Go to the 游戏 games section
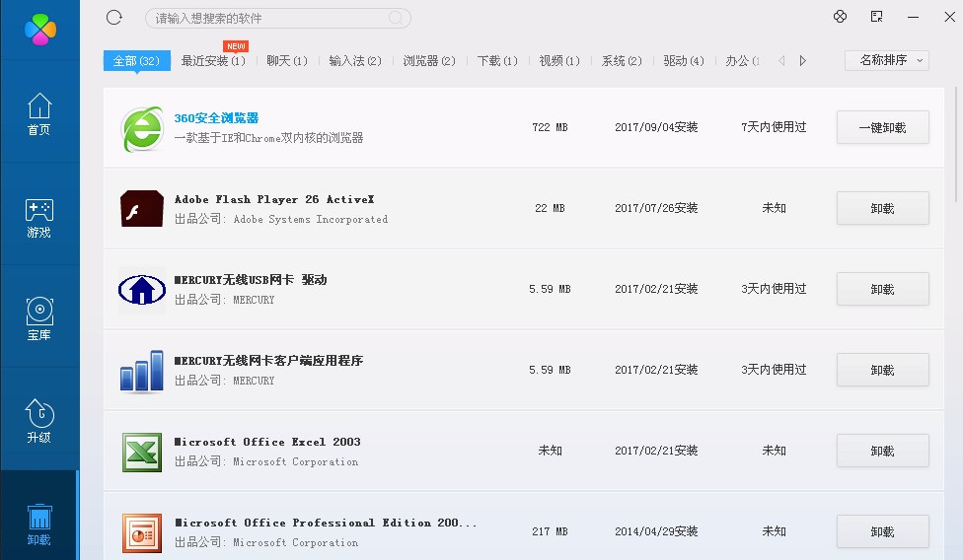 tap(38, 218)
